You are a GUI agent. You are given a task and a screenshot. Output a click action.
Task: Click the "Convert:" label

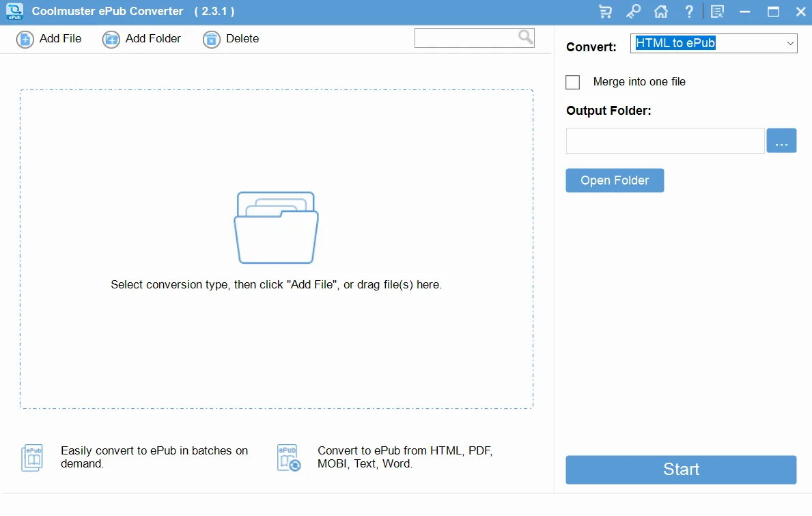click(591, 47)
